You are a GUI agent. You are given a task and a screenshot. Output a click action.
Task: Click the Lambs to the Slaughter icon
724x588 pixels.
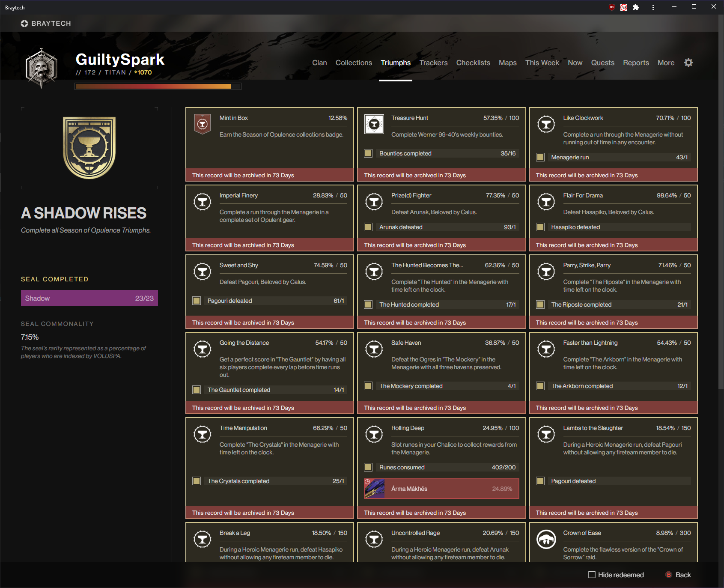tap(546, 434)
